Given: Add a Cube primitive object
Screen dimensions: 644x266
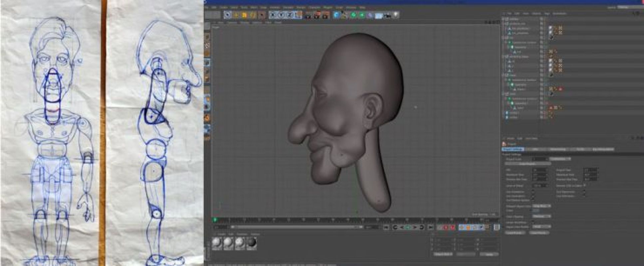Looking at the screenshot, I should tap(336, 15).
